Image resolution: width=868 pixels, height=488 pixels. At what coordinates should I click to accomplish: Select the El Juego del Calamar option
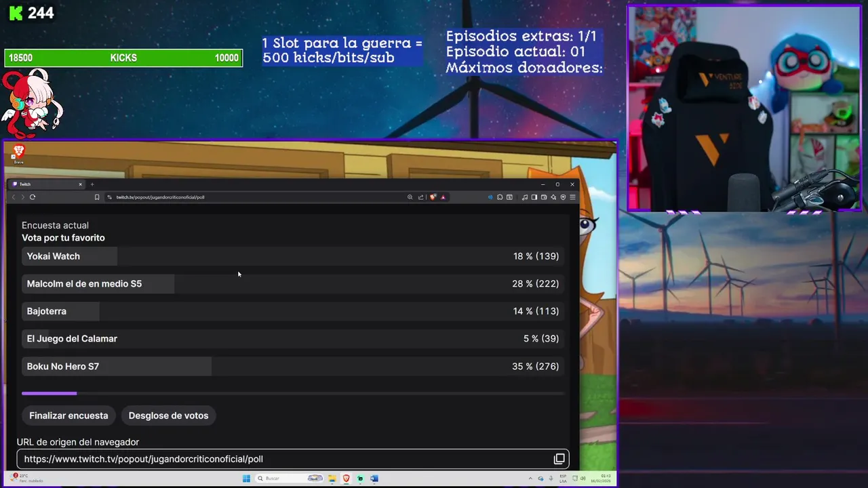pyautogui.click(x=293, y=339)
